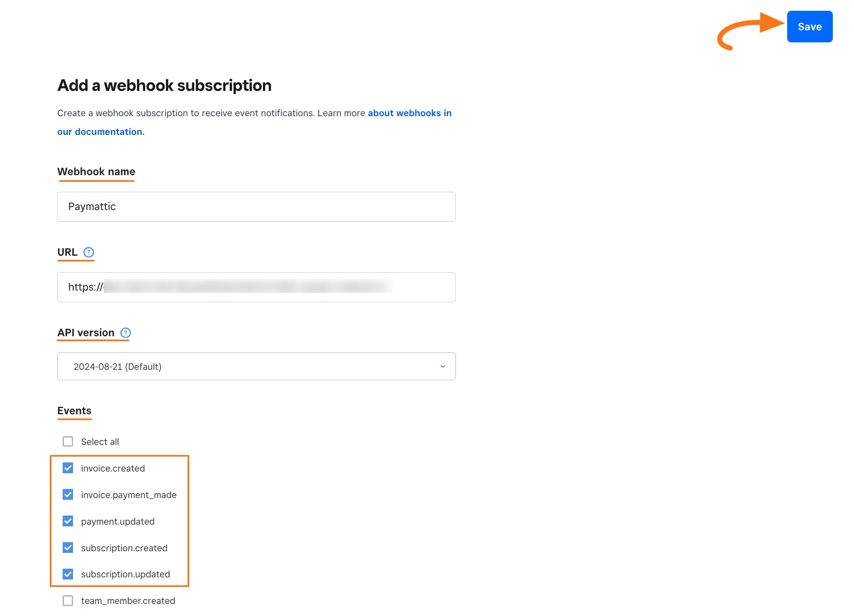Viewport: 854px width, 616px height.
Task: Uncheck the invoice.created event
Action: click(x=68, y=468)
